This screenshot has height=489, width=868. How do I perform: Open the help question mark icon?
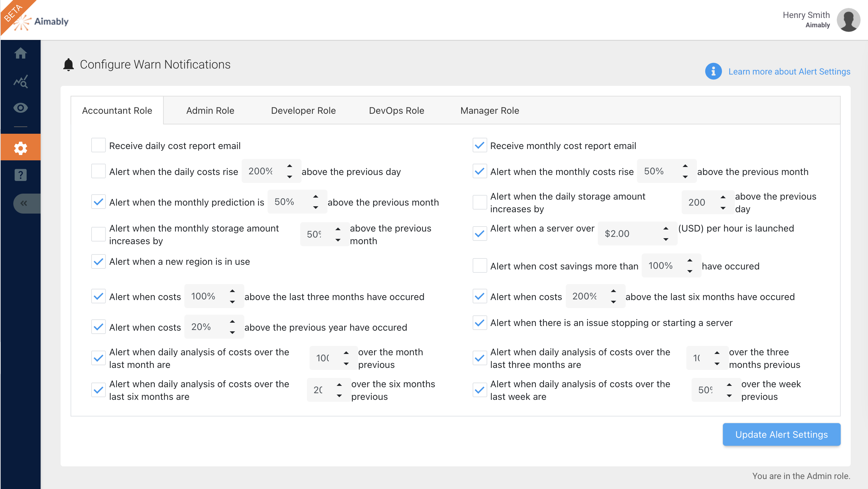coord(21,175)
